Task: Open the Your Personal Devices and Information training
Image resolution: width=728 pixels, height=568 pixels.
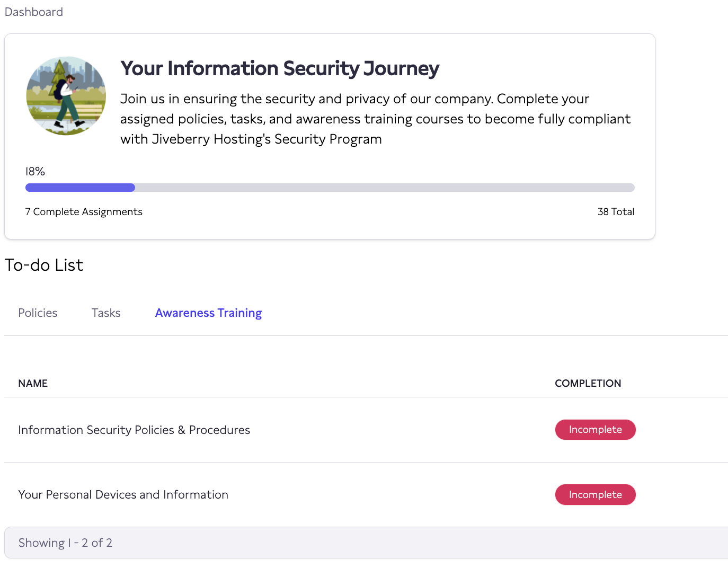Action: click(x=123, y=494)
